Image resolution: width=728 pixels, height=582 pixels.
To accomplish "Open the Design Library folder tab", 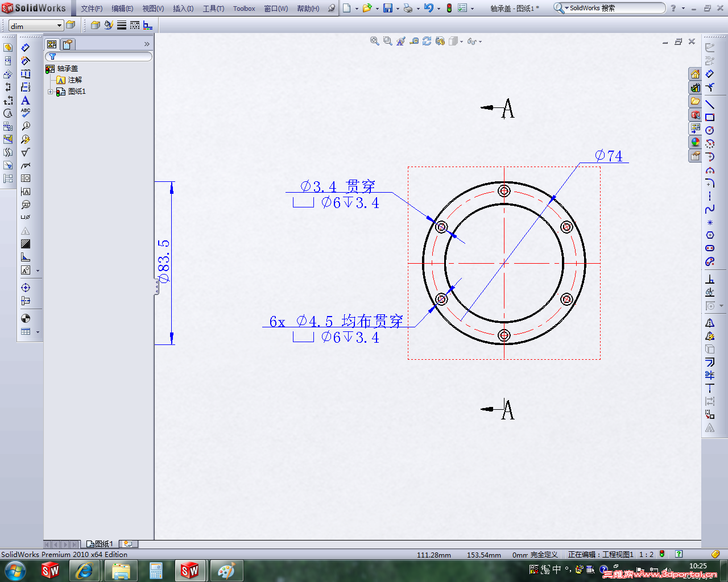I will coord(695,101).
